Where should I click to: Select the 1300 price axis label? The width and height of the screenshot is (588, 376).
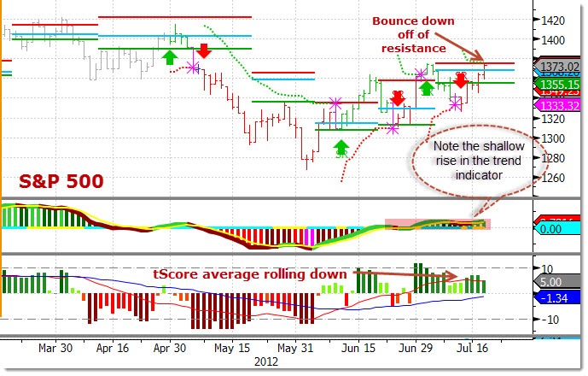coord(553,138)
